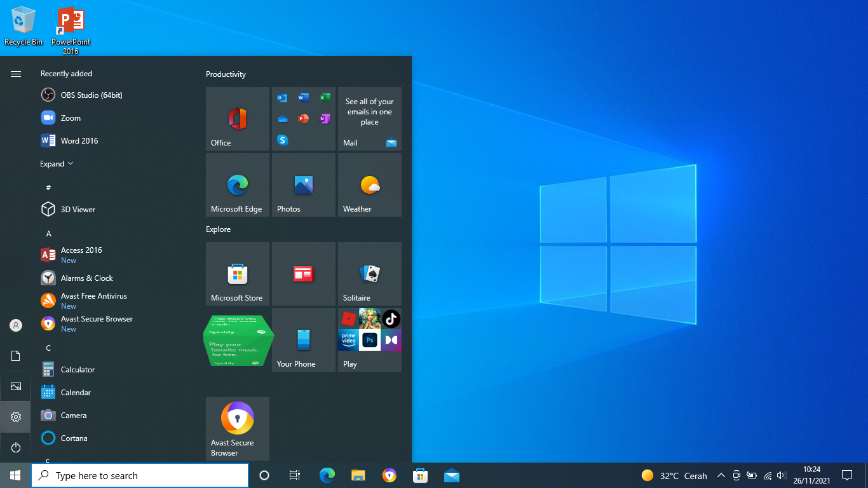The height and width of the screenshot is (488, 868).
Task: Click the Productivity group heading
Action: click(x=226, y=74)
